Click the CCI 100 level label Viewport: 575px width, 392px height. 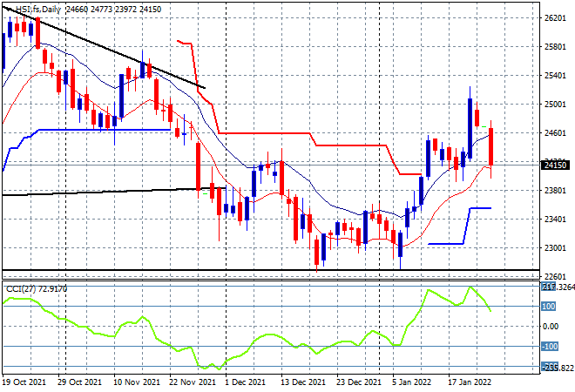pos(548,306)
